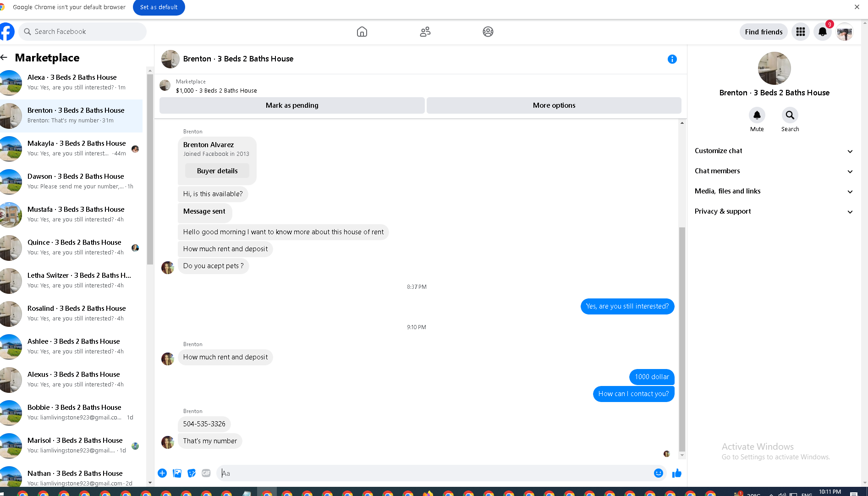Mute this chat with bell icon
This screenshot has width=868, height=496.
pos(757,115)
